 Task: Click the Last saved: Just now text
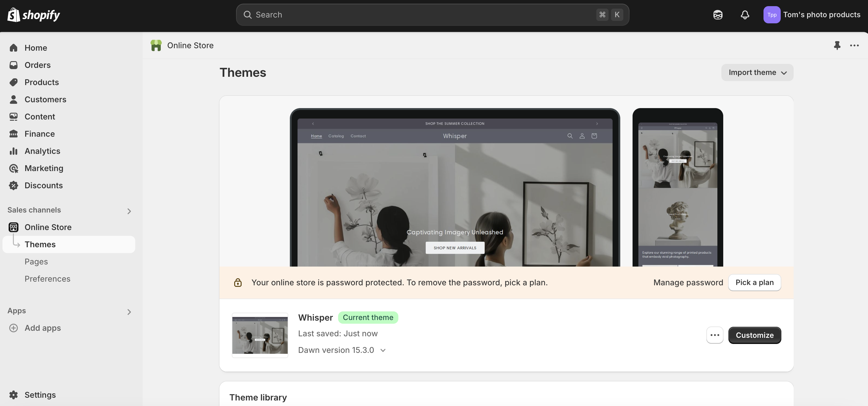pyautogui.click(x=337, y=333)
